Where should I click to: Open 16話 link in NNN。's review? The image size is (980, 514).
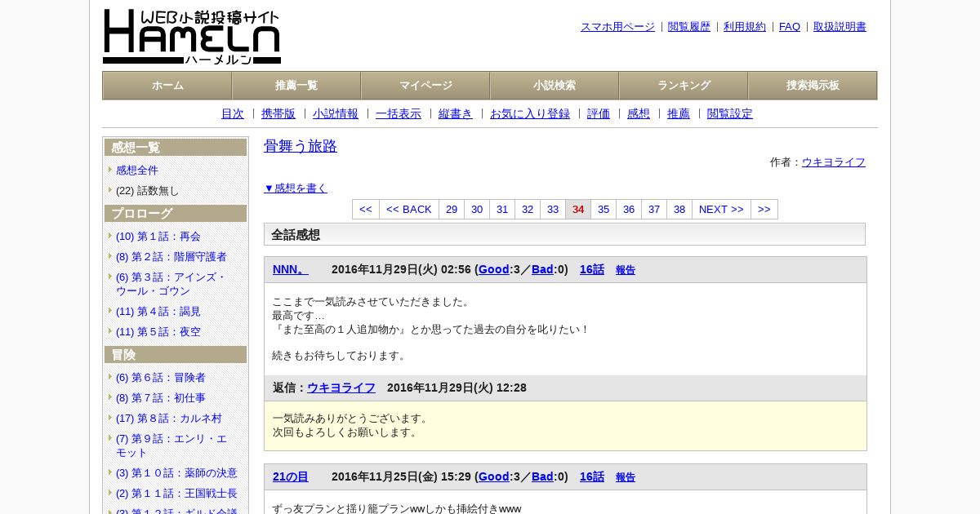(x=592, y=269)
